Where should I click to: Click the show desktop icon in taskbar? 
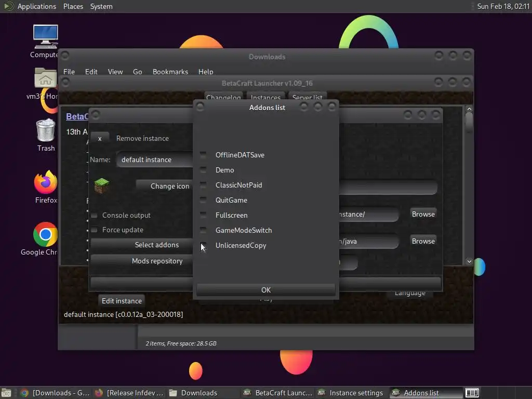tap(6, 393)
